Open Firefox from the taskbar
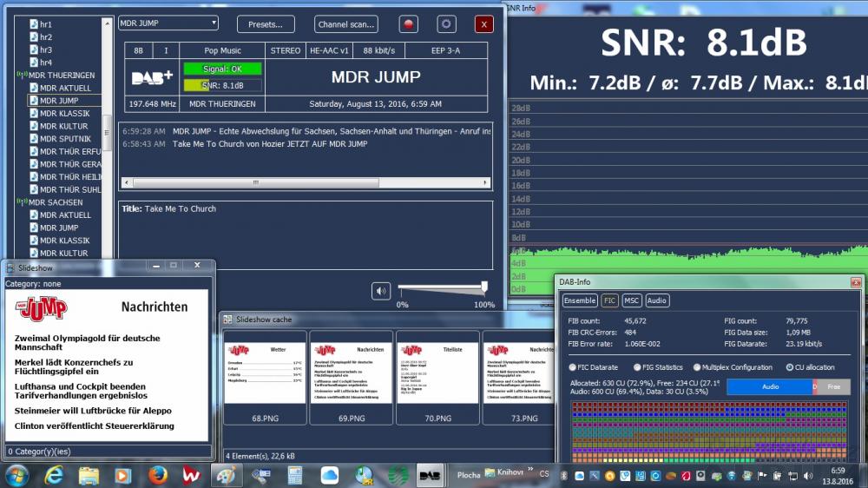Screen dimensions: 868x488 click(x=157, y=475)
